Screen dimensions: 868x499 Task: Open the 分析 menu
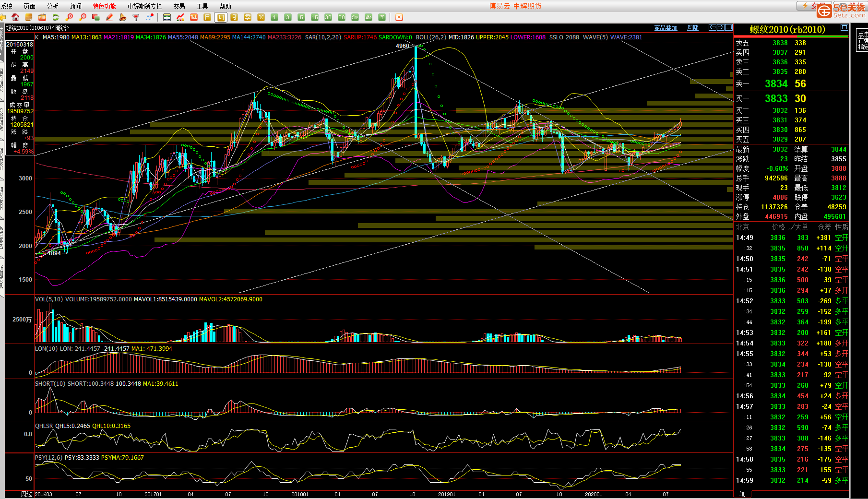click(53, 6)
